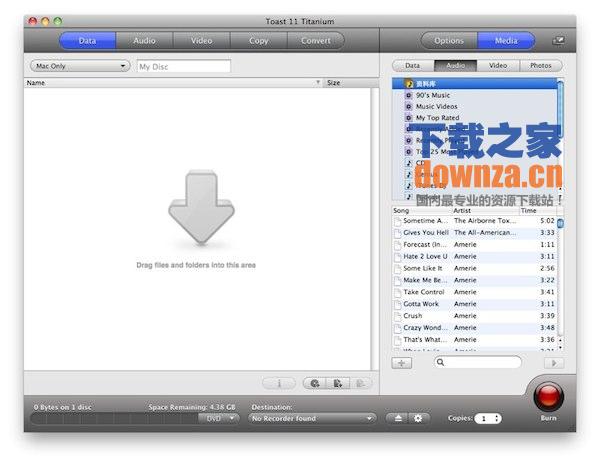This screenshot has width=600, height=465.
Task: Click the add disc icon button
Action: pos(315,383)
